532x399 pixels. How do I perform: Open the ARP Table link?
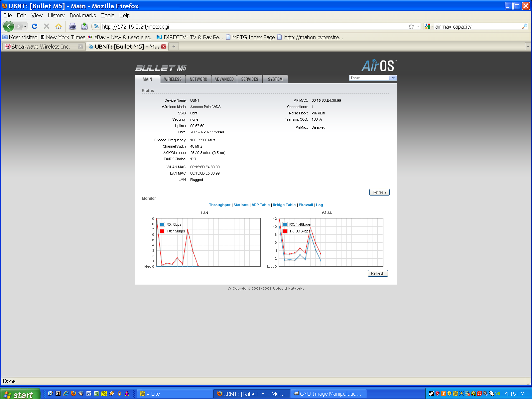(x=260, y=205)
